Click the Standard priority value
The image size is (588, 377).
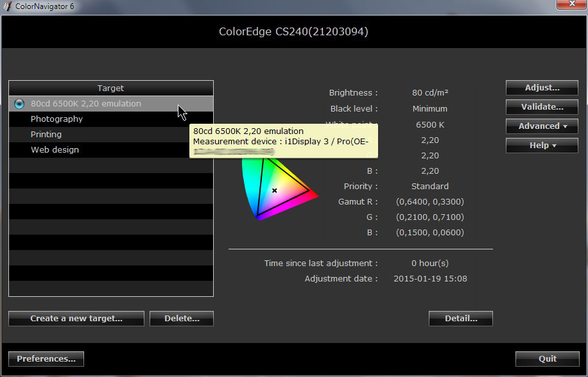tap(430, 187)
